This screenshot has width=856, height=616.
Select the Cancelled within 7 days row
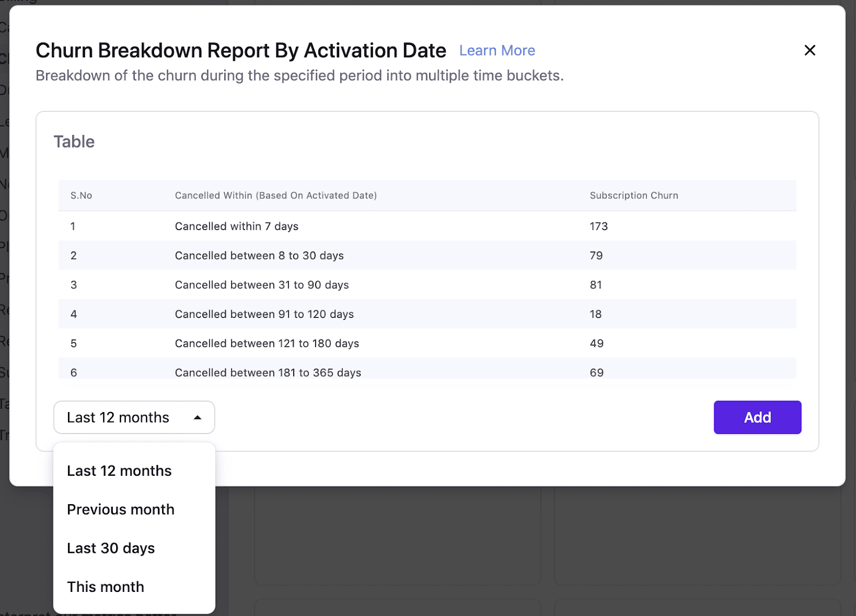[236, 226]
